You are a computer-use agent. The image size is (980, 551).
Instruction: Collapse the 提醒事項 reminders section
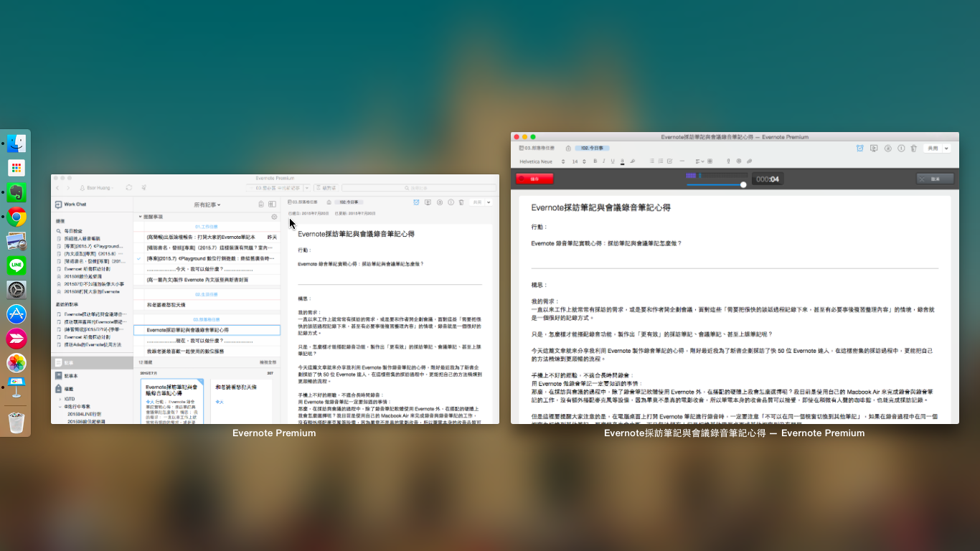point(141,217)
